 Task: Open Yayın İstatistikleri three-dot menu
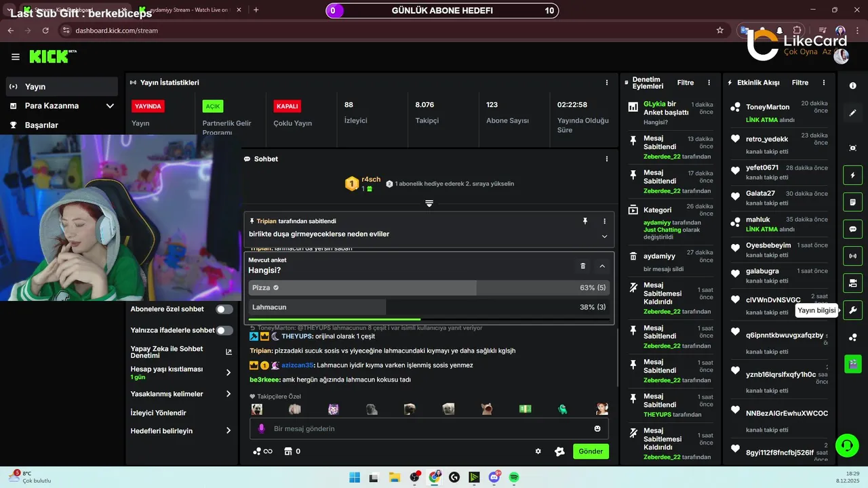(607, 83)
